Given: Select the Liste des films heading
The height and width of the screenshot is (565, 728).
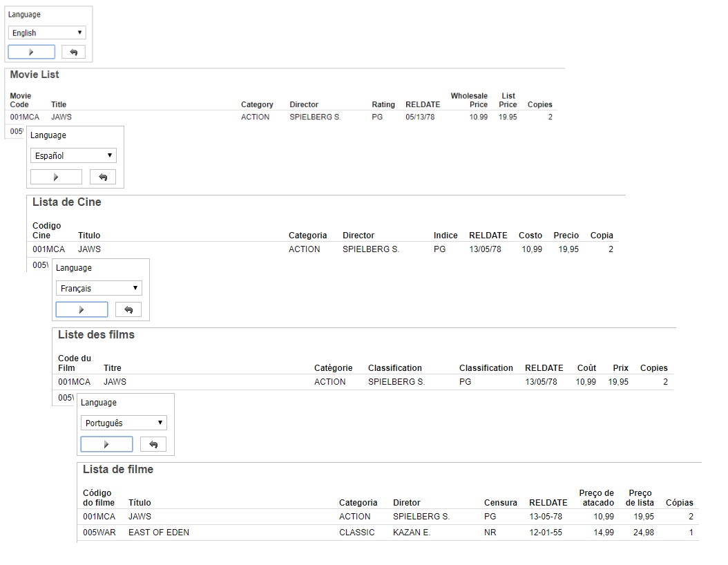Looking at the screenshot, I should tap(96, 335).
